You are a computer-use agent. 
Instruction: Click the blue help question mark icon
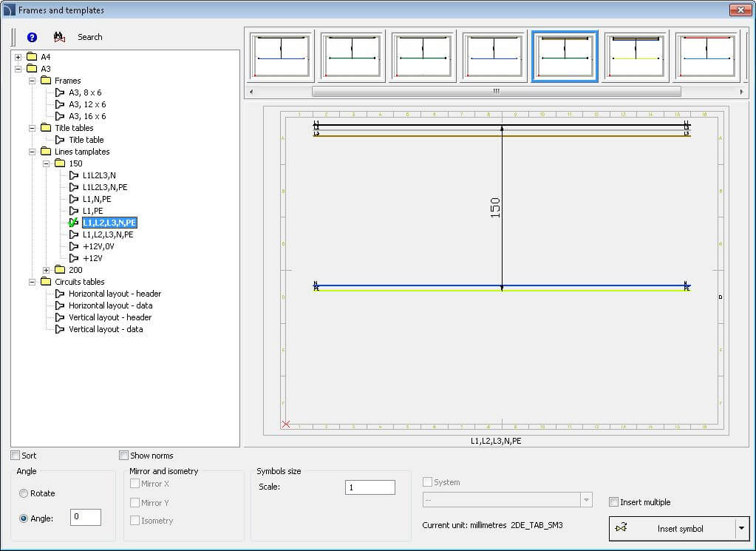coord(32,37)
